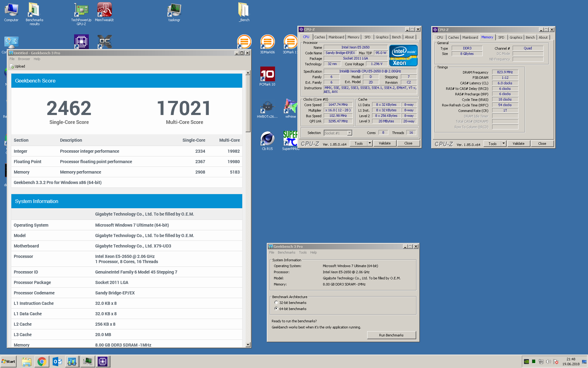Open Help menu in Geekbench results window
This screenshot has width=588, height=368.
tap(37, 59)
